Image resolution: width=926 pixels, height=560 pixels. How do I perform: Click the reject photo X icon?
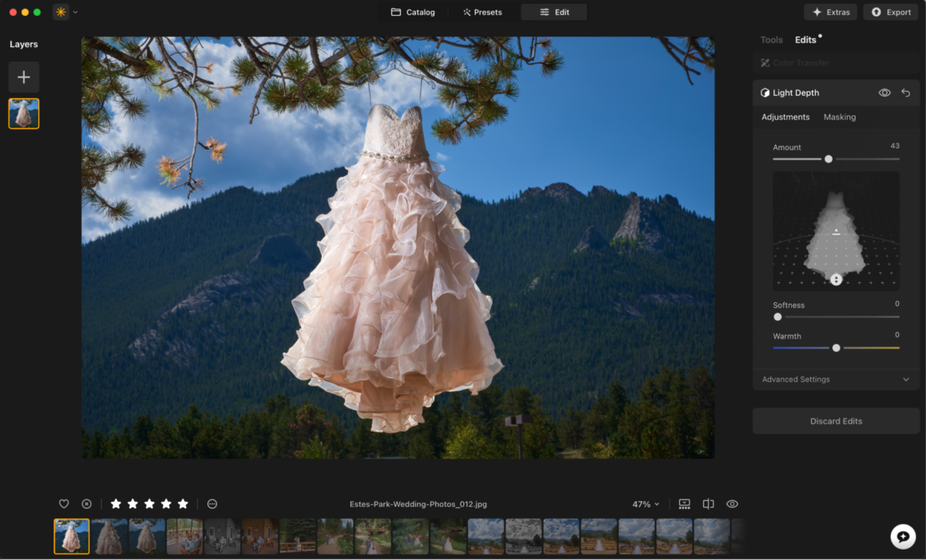pyautogui.click(x=86, y=504)
